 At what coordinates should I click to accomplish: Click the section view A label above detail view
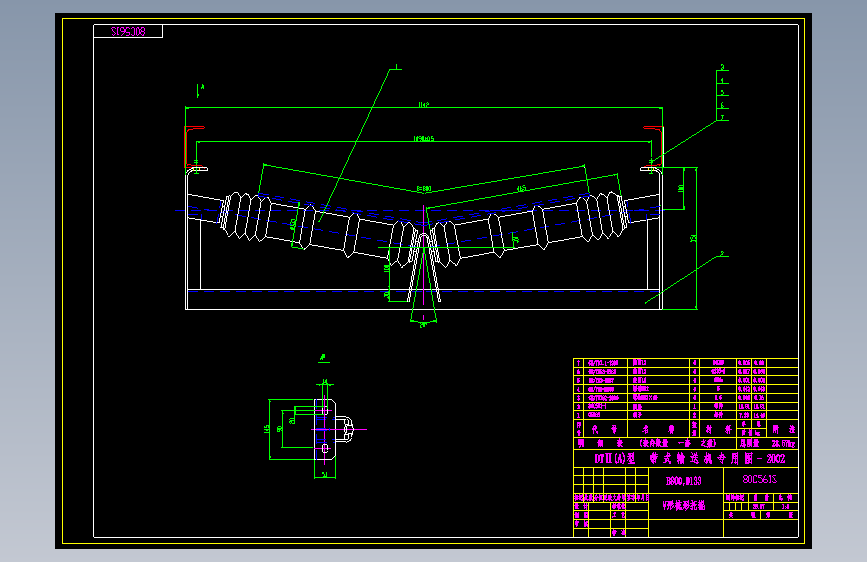click(x=324, y=358)
